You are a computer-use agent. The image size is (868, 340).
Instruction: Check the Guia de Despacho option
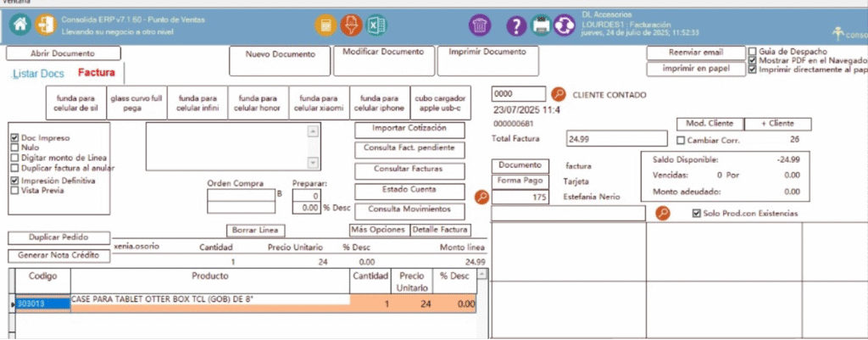point(753,52)
